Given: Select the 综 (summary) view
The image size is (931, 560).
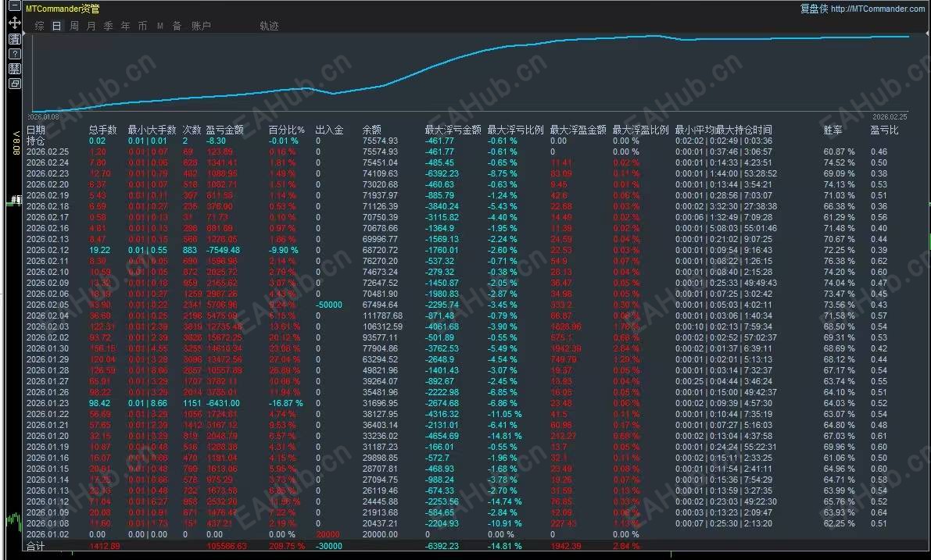Looking at the screenshot, I should tap(38, 25).
